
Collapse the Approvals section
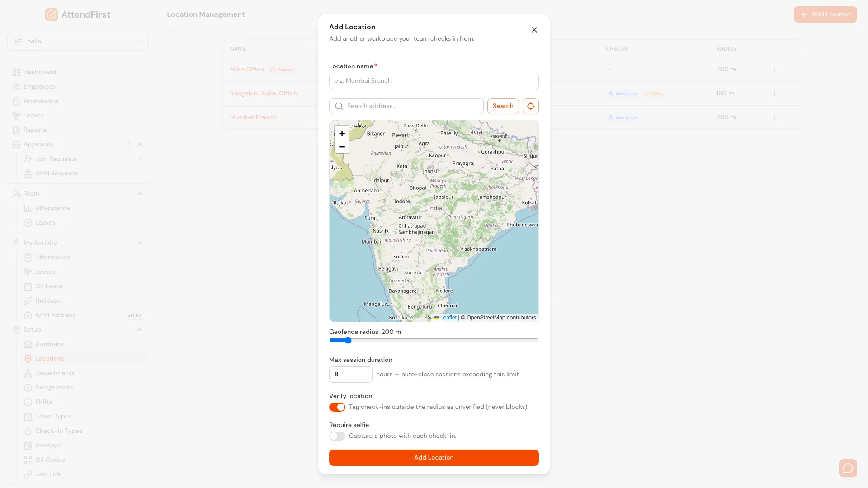click(x=140, y=145)
